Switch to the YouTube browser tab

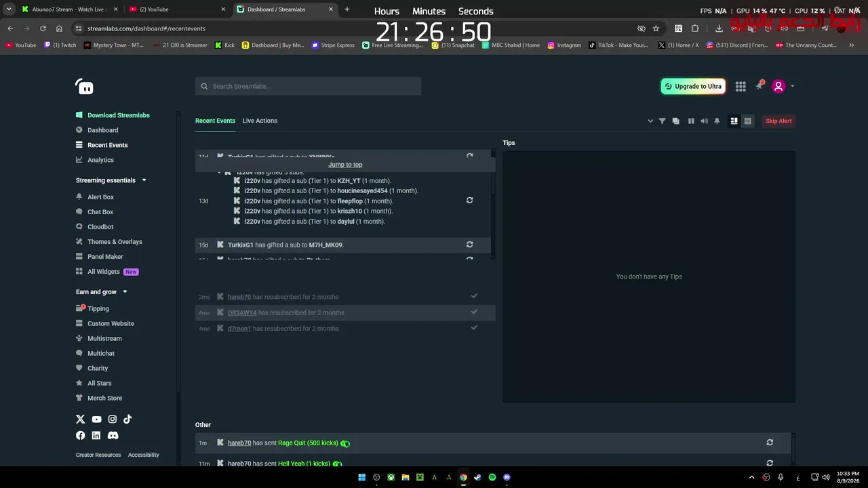[176, 9]
